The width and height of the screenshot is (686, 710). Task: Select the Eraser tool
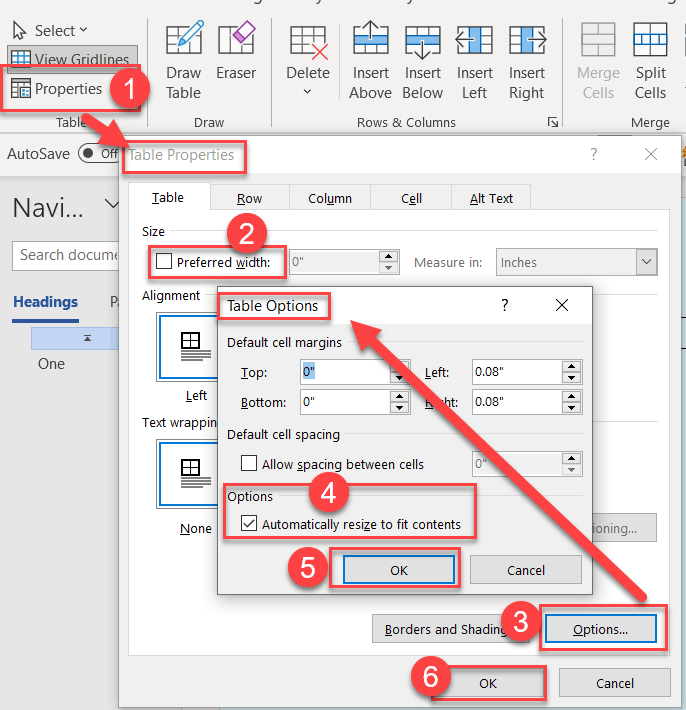pos(236,51)
